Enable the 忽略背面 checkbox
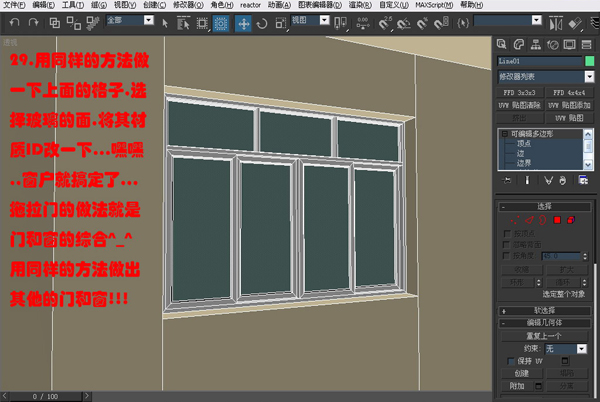Viewport: 600px width, 402px height. 507,244
